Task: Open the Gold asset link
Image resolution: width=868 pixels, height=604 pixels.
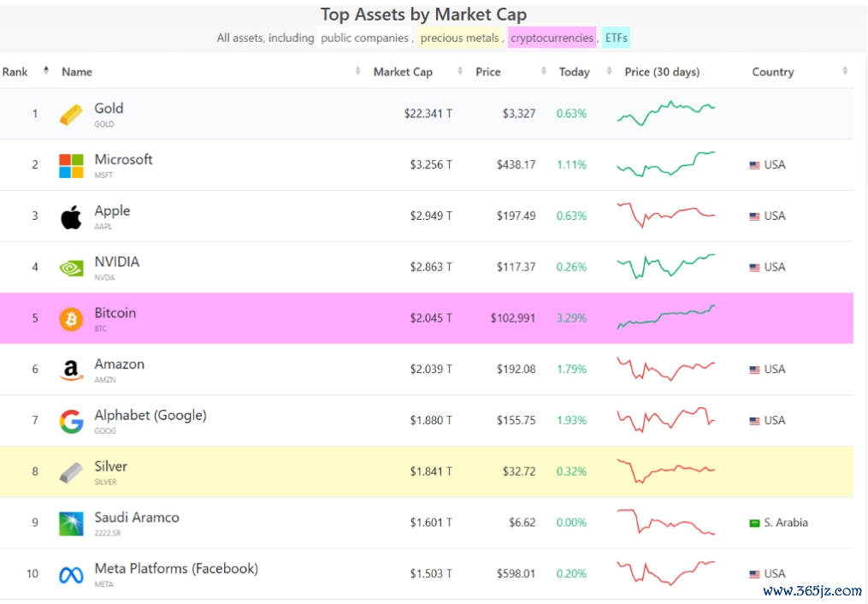Action: (x=109, y=109)
